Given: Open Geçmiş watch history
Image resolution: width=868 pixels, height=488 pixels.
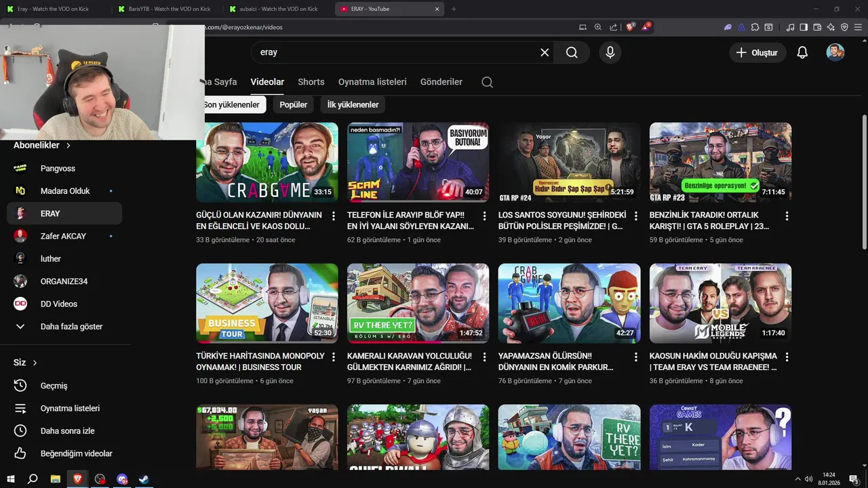Looking at the screenshot, I should click(x=64, y=386).
